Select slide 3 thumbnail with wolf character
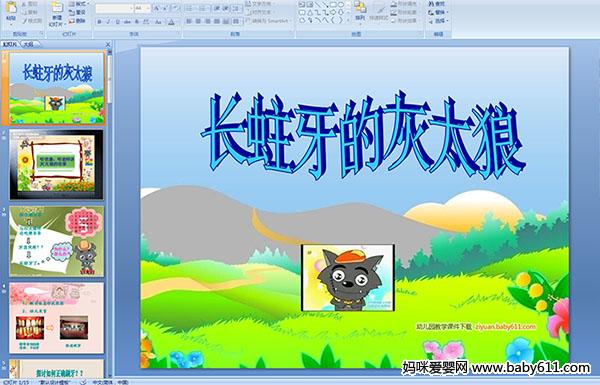 click(56, 241)
